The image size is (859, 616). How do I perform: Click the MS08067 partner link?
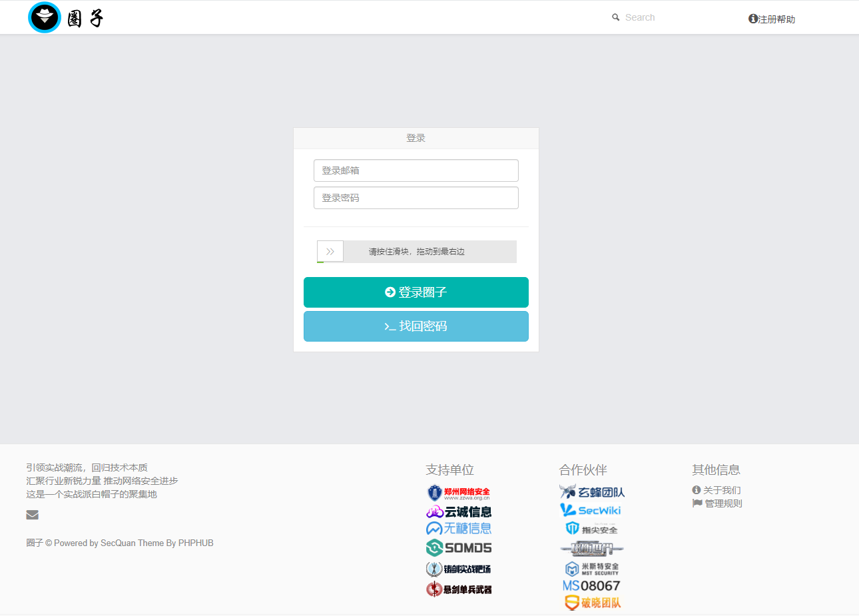[591, 585]
